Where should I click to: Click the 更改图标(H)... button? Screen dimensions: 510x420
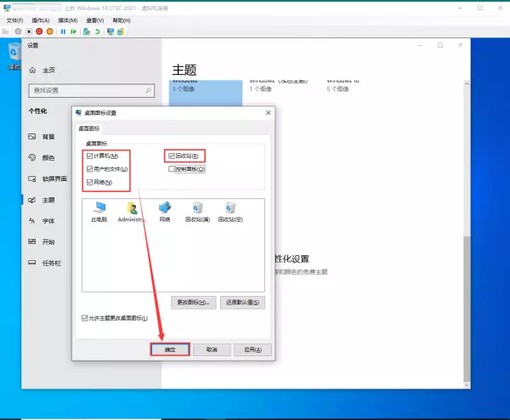tap(194, 303)
